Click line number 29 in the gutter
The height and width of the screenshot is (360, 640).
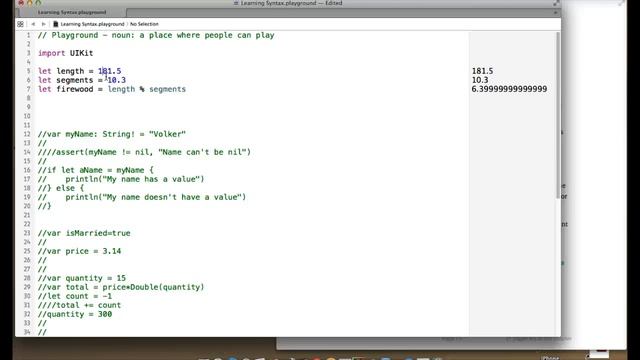click(27, 287)
